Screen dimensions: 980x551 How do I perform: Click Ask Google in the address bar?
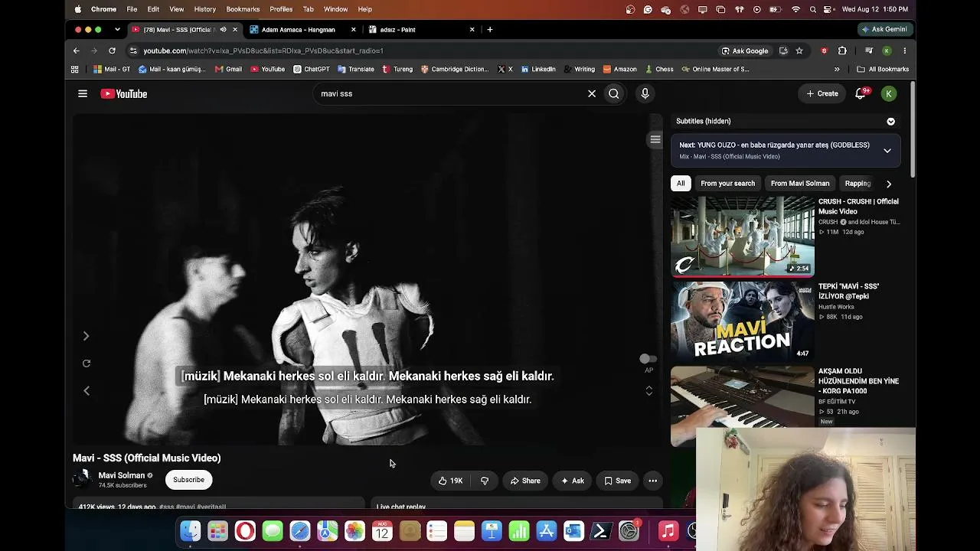(x=744, y=51)
